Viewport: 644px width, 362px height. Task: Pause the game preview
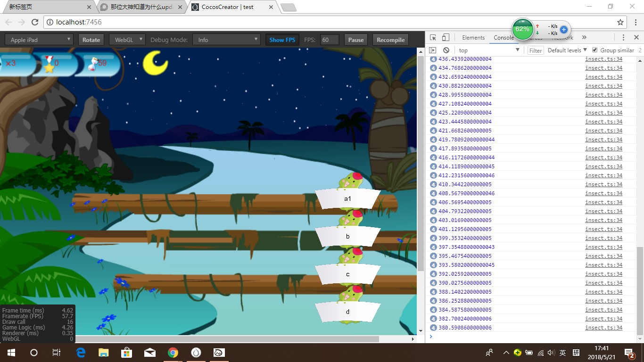point(356,40)
